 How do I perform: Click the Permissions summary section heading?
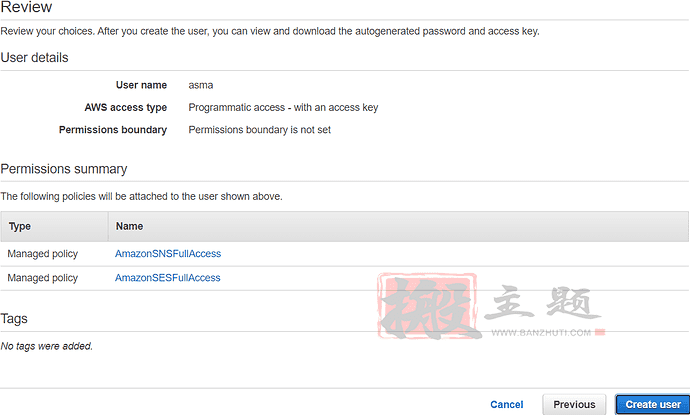[64, 169]
